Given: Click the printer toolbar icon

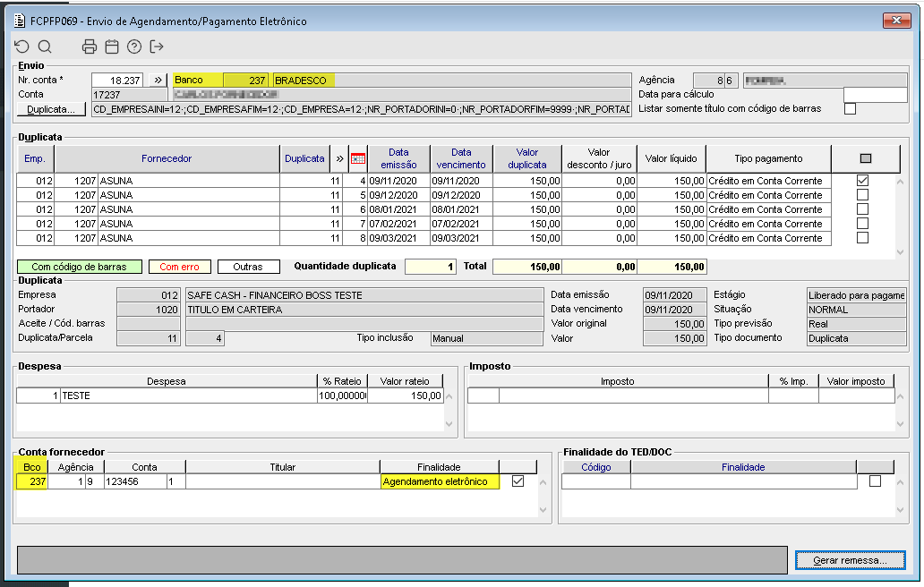Looking at the screenshot, I should pyautogui.click(x=90, y=47).
